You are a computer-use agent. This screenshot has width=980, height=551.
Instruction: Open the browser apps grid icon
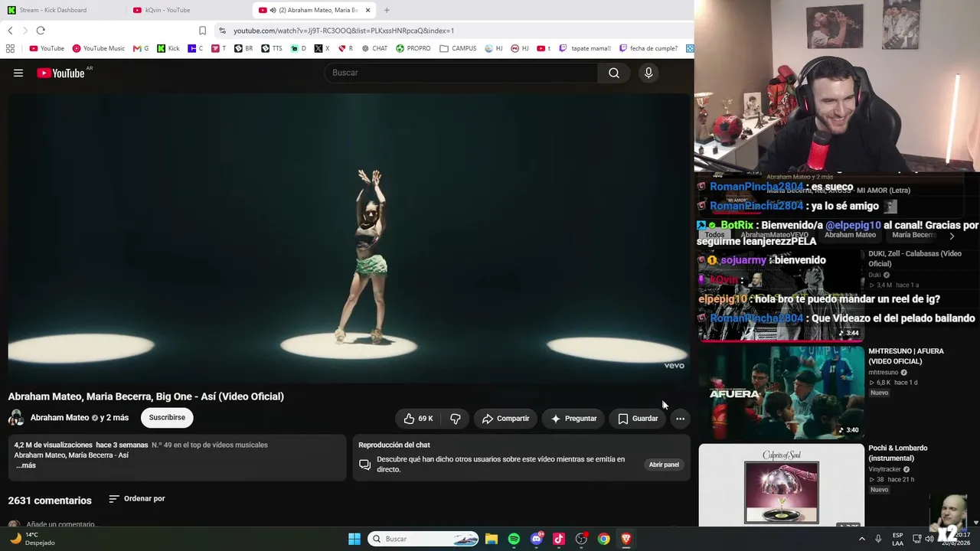(10, 48)
